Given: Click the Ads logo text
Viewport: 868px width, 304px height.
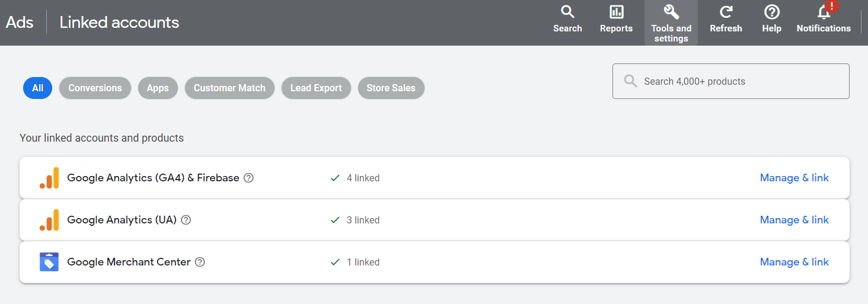Looking at the screenshot, I should 20,23.
